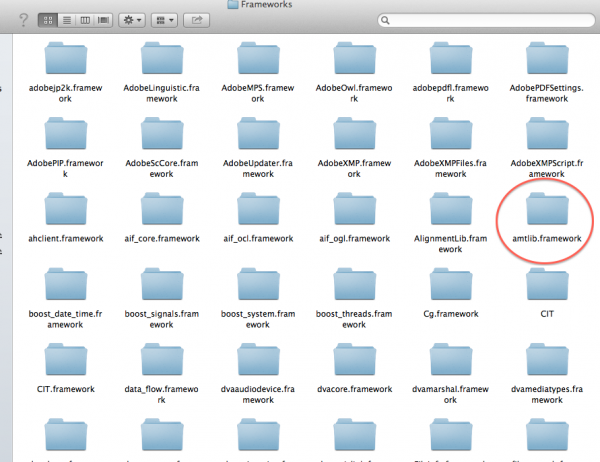Select the AdobeLinguistic.framework folder
600x462 pixels.
[x=162, y=58]
